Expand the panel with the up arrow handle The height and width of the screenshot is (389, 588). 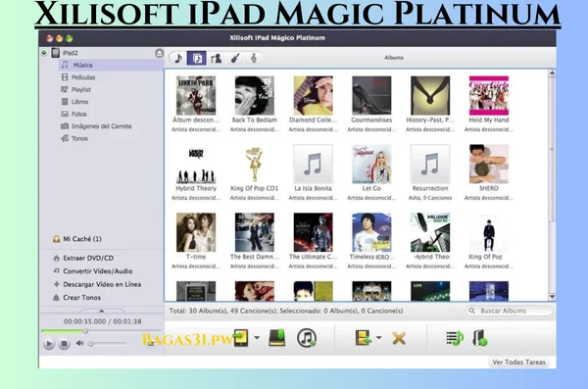point(101,311)
